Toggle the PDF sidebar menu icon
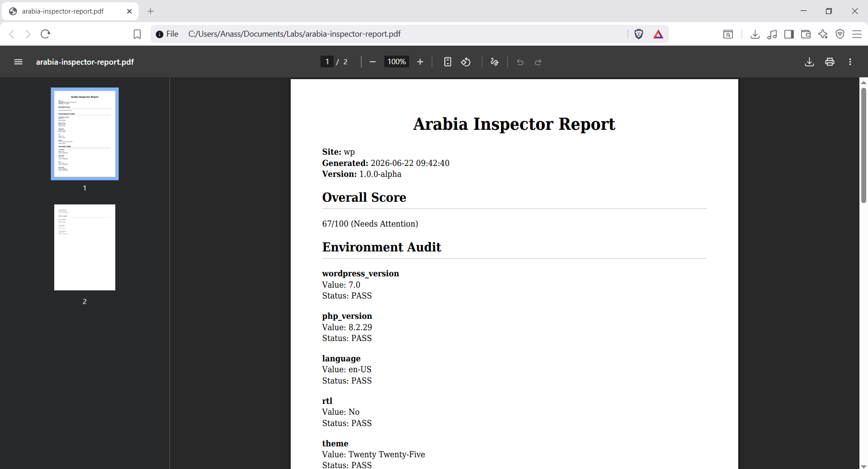The height and width of the screenshot is (469, 868). (18, 62)
